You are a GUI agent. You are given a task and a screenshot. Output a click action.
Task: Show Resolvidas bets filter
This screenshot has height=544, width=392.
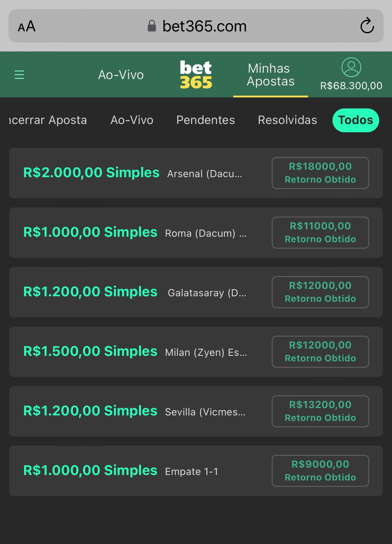point(287,120)
